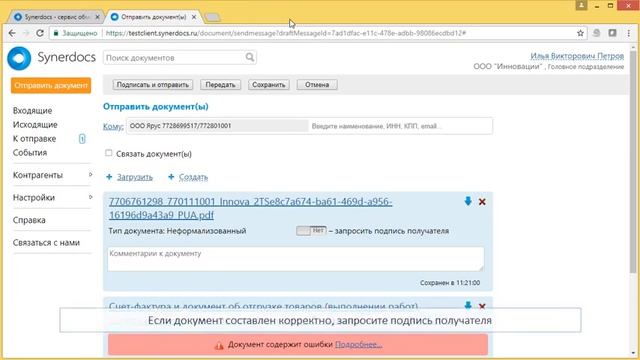This screenshot has width=640, height=360.
Task: Click the Сохранить button
Action: 269,84
